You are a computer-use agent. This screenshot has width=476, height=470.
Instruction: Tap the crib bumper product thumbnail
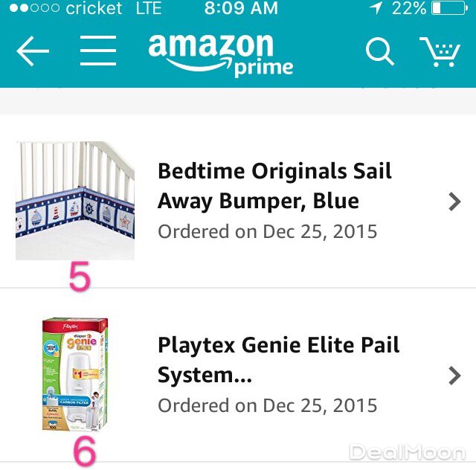75,200
